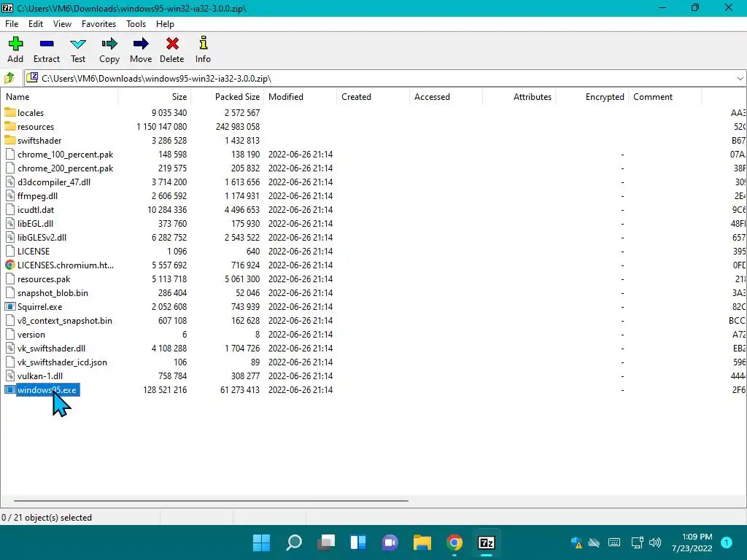
Task: Open the View menu
Action: pyautogui.click(x=63, y=24)
